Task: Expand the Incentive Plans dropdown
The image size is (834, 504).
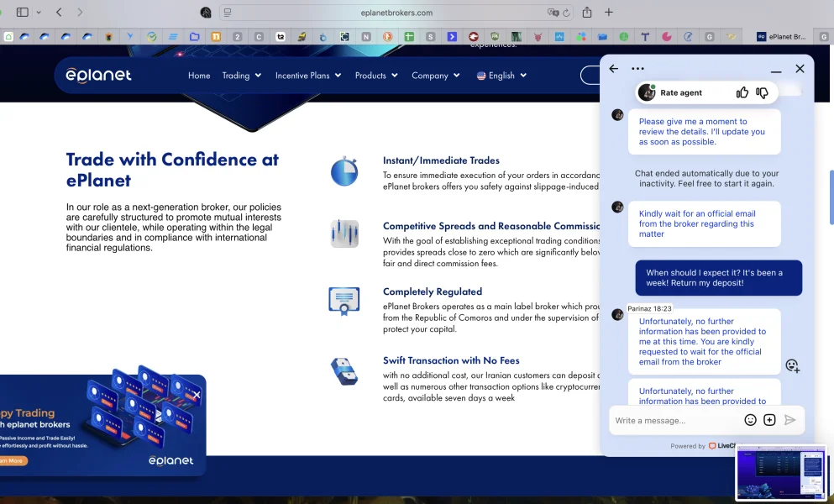Action: [308, 76]
